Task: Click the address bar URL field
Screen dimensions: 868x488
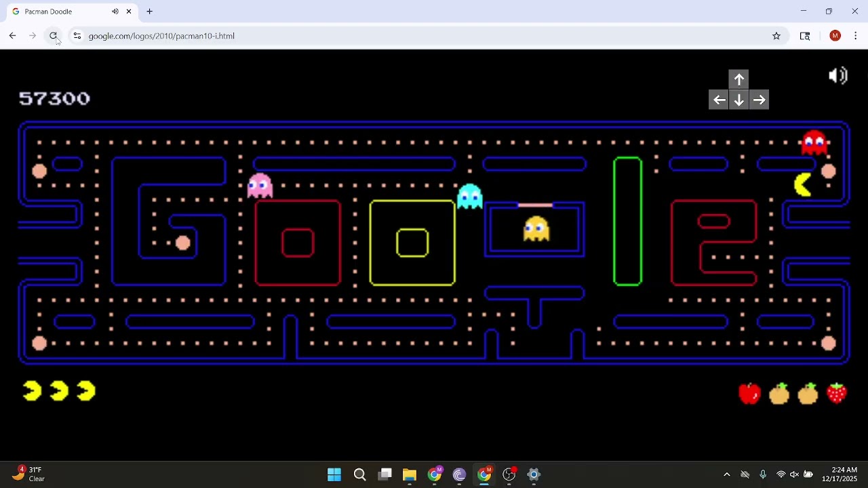Action: (427, 36)
